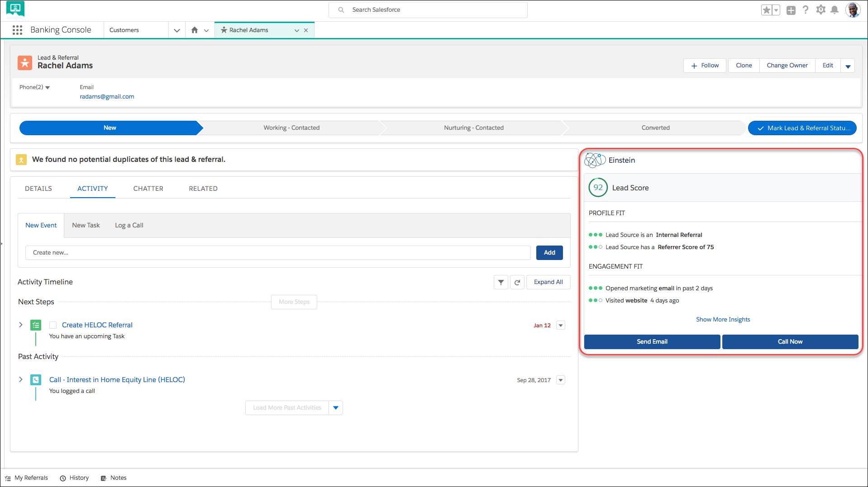Open the Rachel Adams tab options chevron
This screenshot has height=487, width=868.
click(297, 30)
